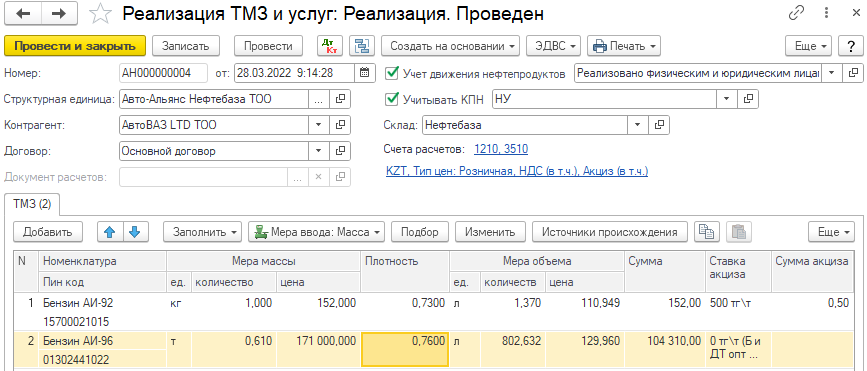Click the document structure icon
The height and width of the screenshot is (371, 867).
[x=362, y=46]
